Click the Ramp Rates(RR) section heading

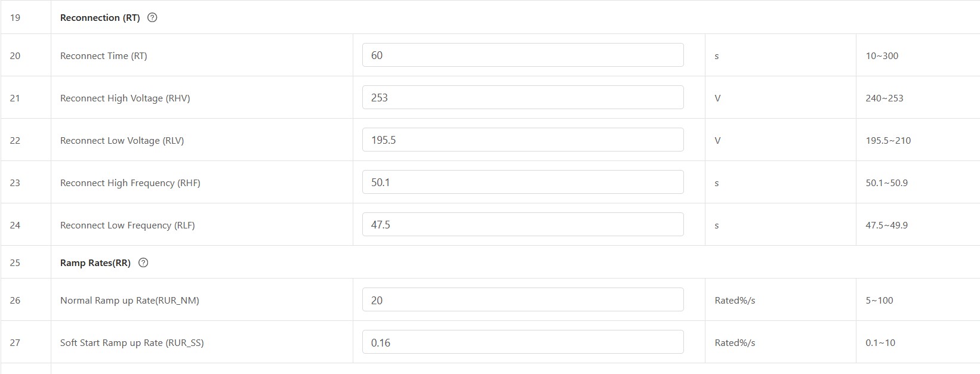tap(95, 263)
